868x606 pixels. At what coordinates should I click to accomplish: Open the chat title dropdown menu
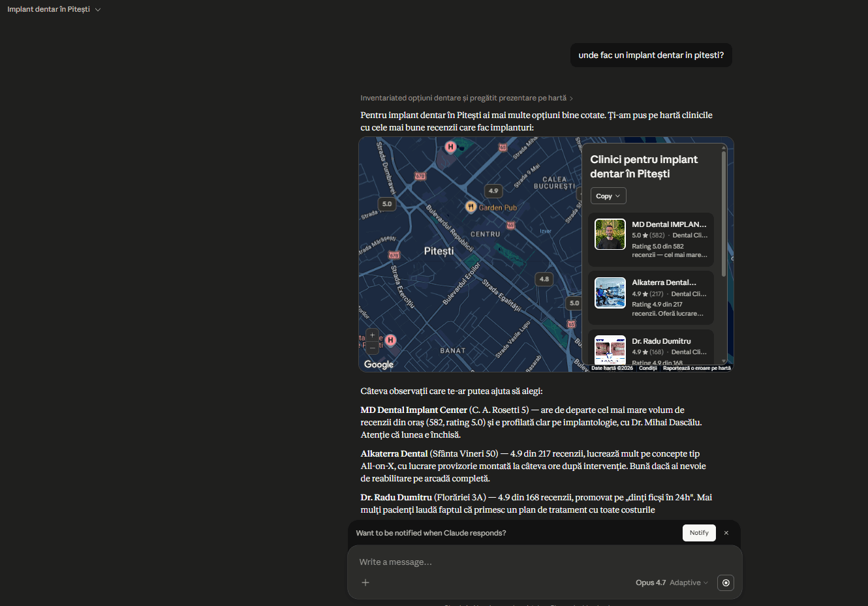point(54,10)
